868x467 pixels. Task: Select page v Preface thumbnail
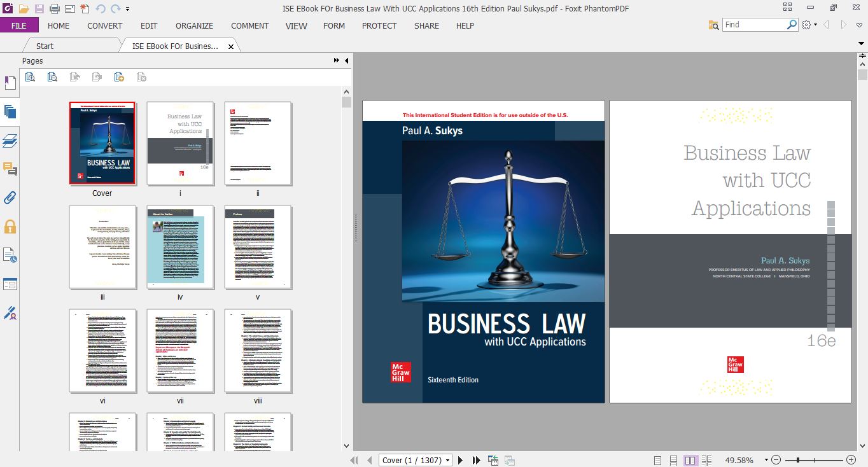tap(258, 247)
